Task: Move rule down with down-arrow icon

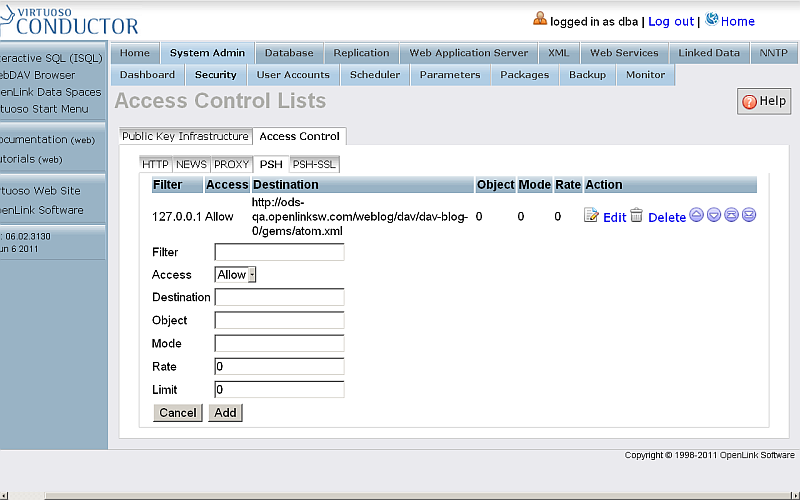Action: tap(714, 215)
